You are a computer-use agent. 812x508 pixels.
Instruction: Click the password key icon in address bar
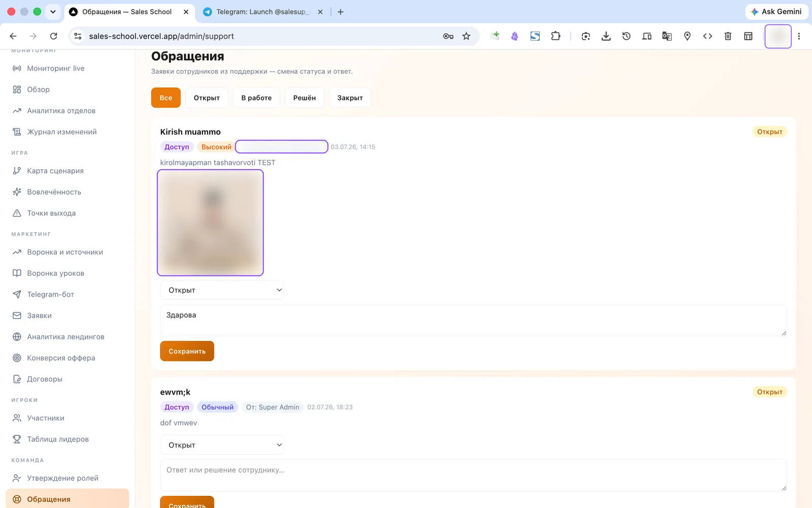(x=448, y=36)
